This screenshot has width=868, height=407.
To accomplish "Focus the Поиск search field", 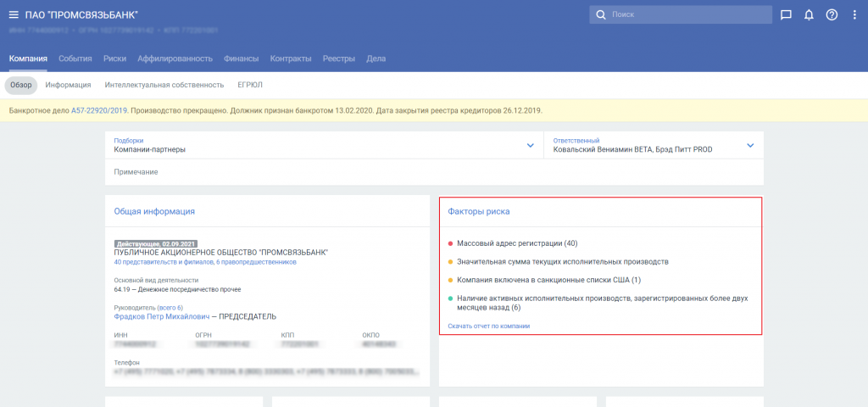I will click(681, 15).
